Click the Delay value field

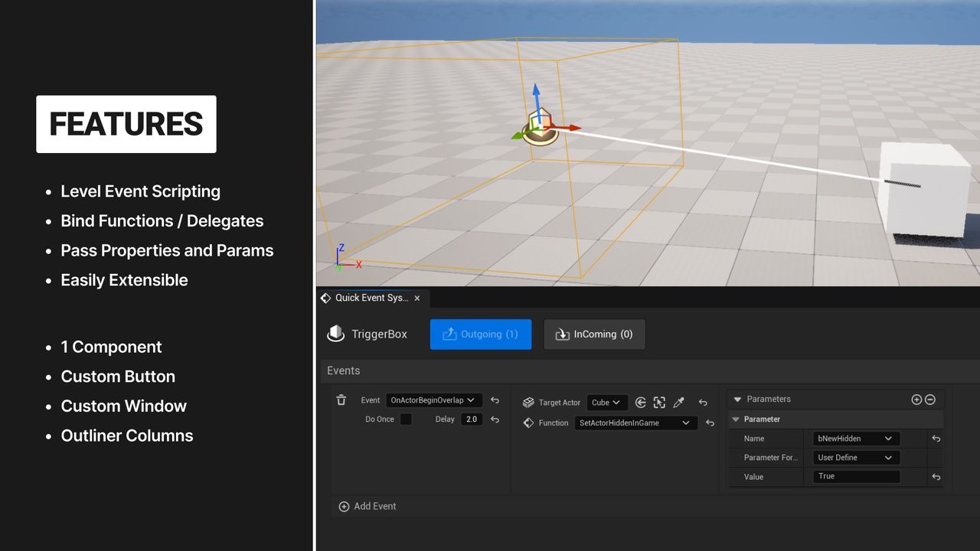click(x=472, y=419)
